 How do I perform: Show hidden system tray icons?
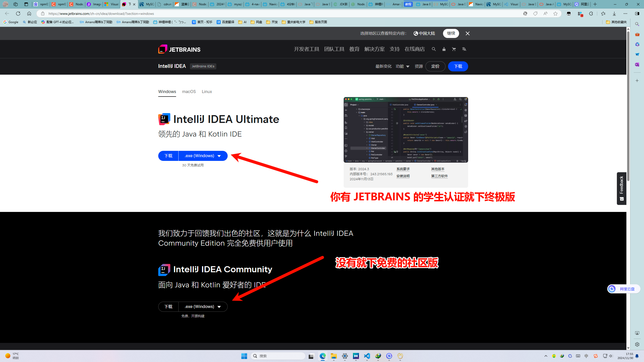(x=546, y=356)
